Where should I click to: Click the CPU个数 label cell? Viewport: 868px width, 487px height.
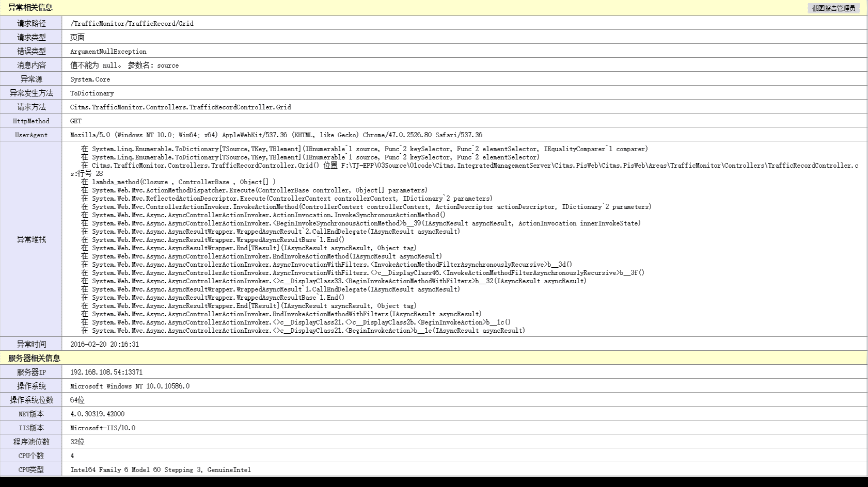[x=31, y=456]
